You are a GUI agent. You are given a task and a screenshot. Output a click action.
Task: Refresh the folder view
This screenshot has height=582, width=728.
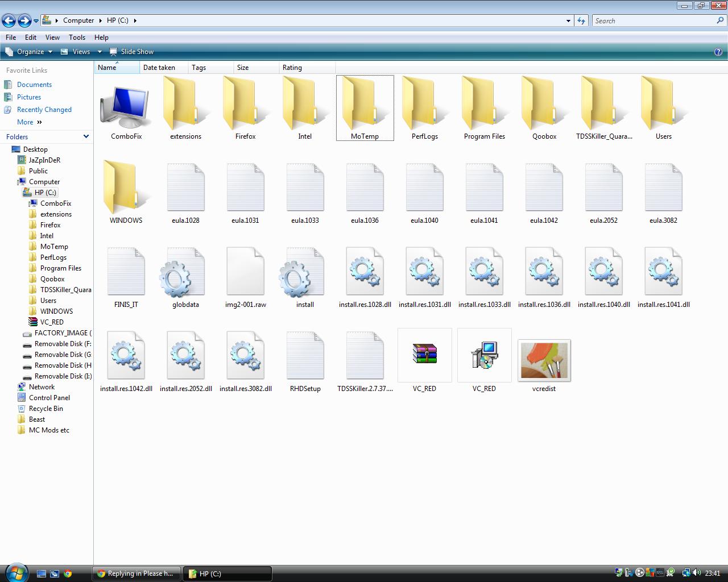[x=581, y=20]
